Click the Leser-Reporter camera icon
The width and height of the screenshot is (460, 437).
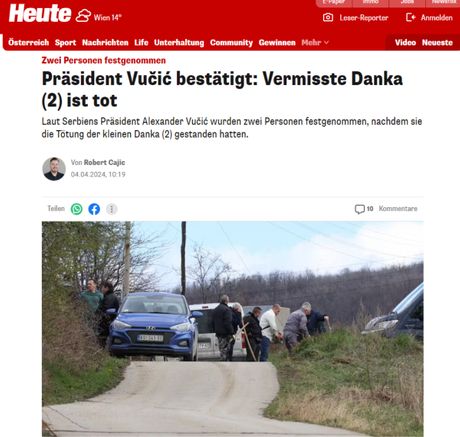coord(328,17)
